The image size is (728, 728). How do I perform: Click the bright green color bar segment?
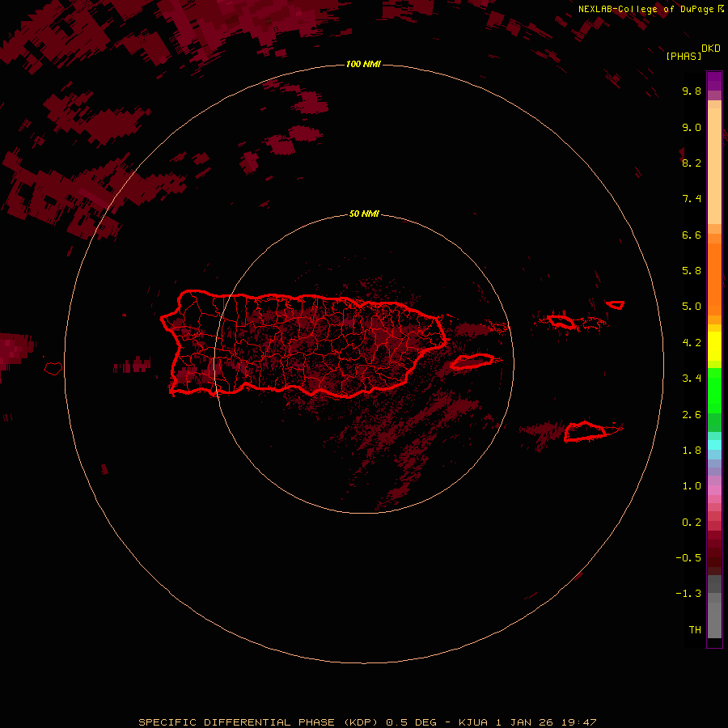[714, 390]
